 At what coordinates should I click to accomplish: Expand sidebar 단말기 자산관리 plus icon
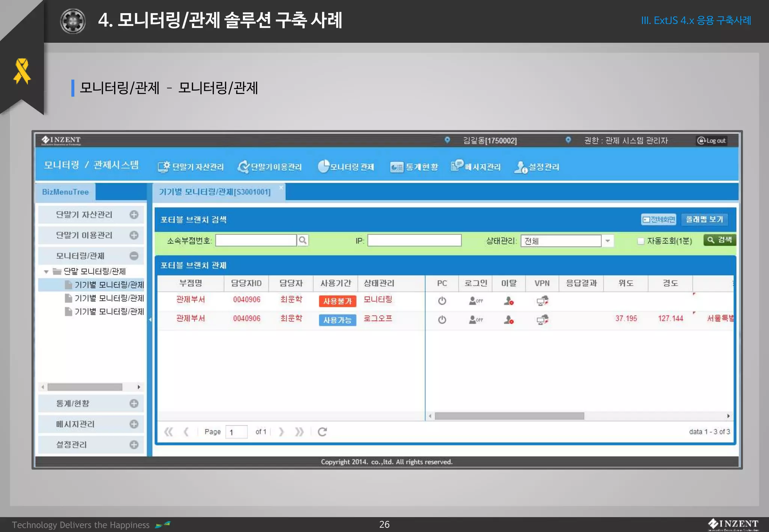(134, 215)
